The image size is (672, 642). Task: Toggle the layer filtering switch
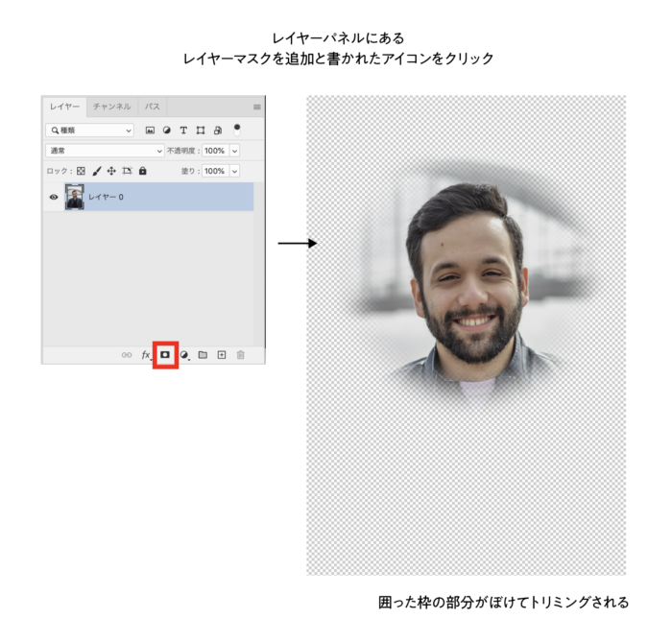coord(237,131)
